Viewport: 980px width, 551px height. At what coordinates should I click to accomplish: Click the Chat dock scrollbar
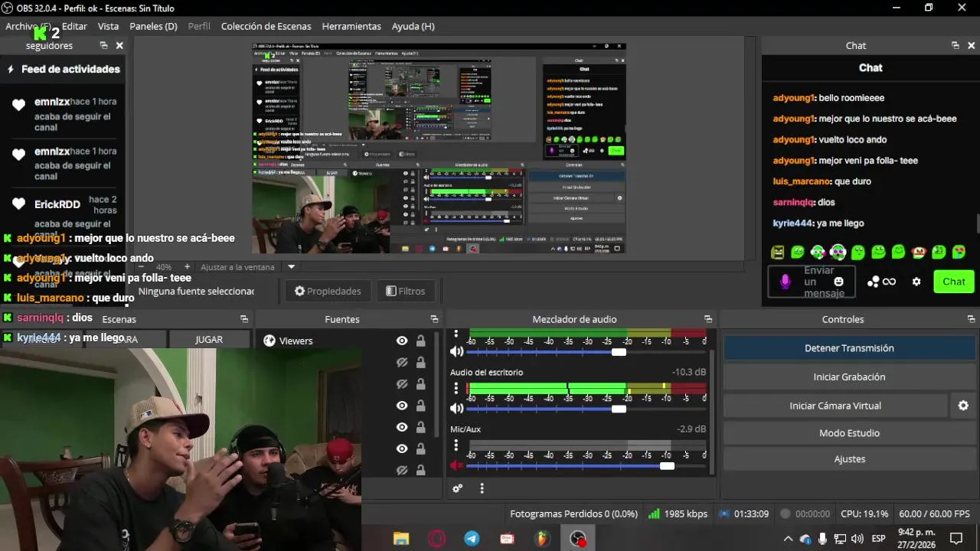(x=977, y=223)
